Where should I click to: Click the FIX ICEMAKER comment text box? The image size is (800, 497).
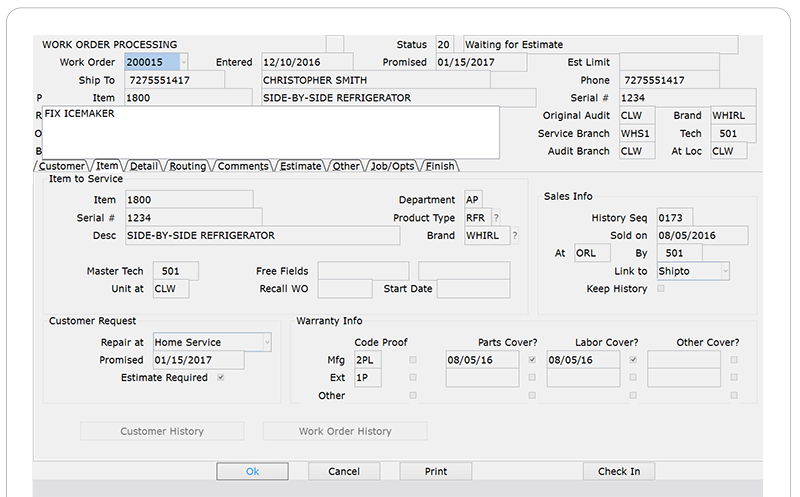tap(271, 132)
